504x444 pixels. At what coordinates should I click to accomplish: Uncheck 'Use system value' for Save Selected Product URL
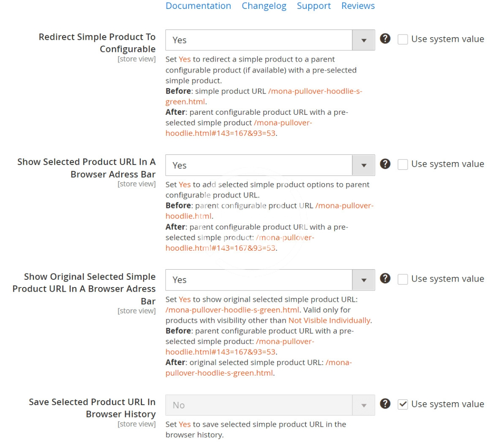403,404
